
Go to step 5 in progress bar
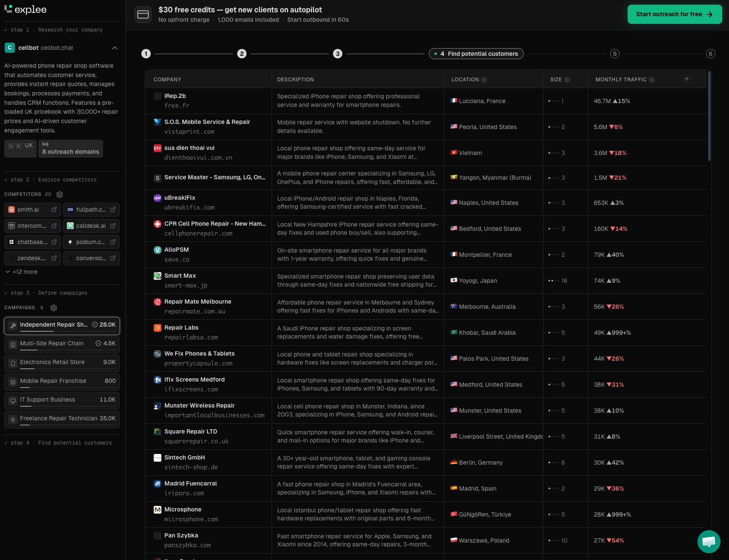point(614,54)
